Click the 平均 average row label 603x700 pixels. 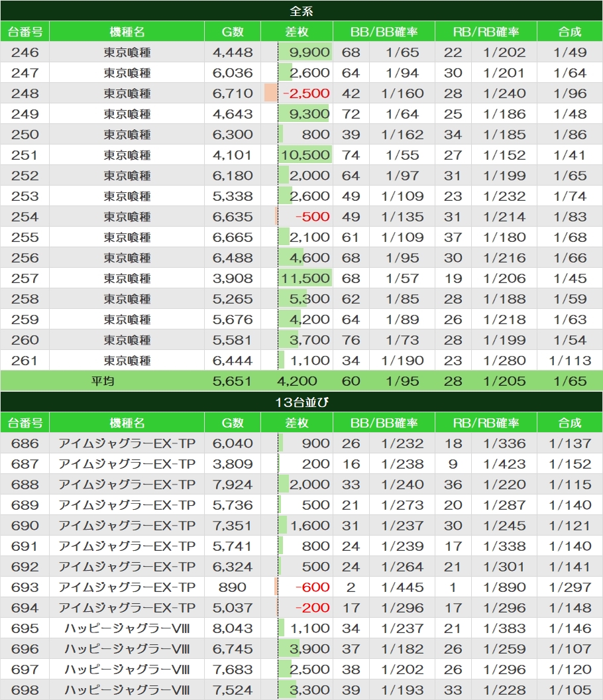point(103,380)
